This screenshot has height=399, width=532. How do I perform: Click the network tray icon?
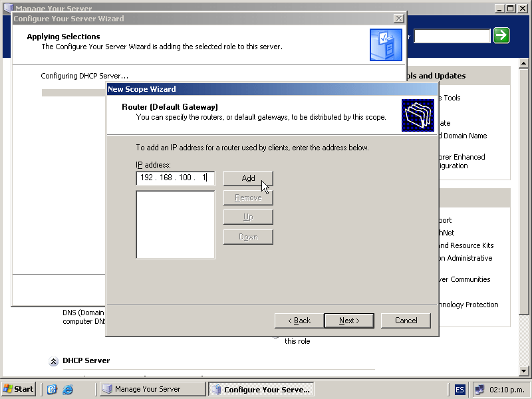point(479,390)
